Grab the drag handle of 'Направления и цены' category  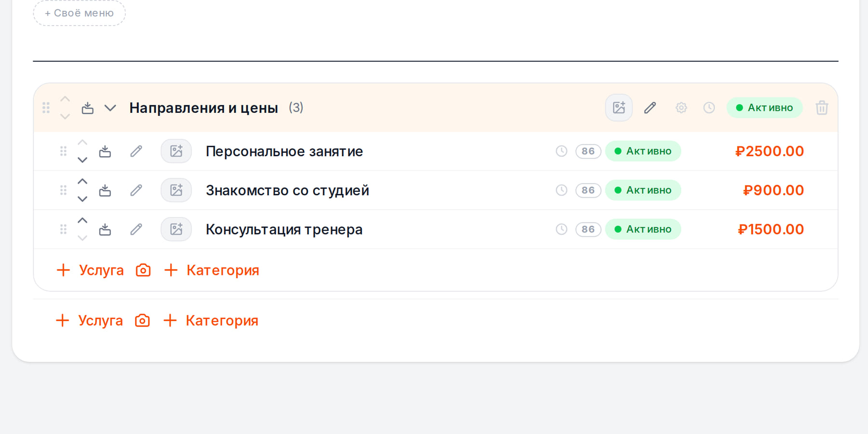(46, 108)
